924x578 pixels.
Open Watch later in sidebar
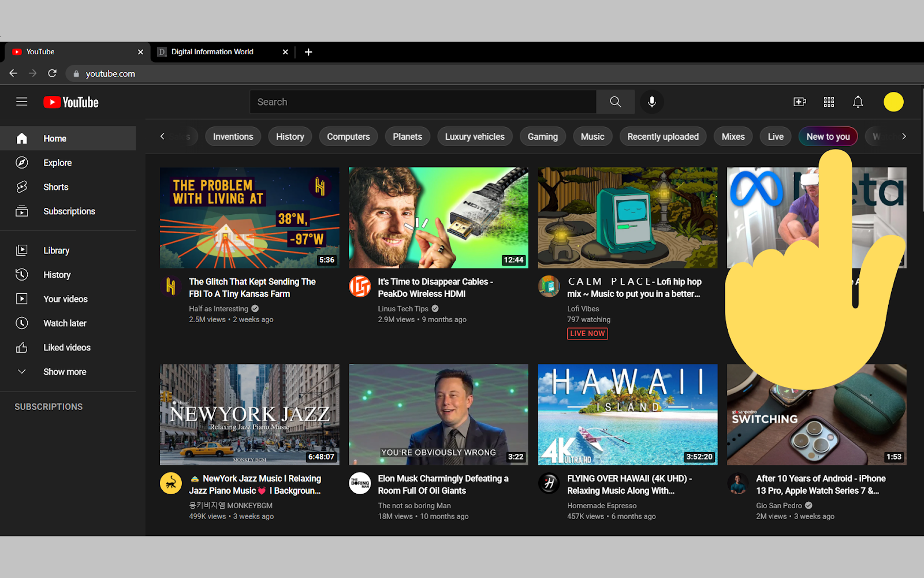click(68, 323)
